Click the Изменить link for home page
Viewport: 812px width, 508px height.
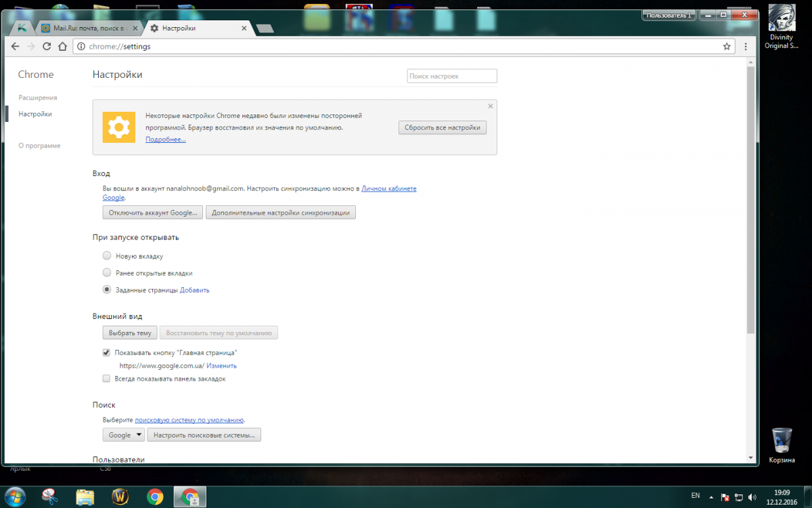222,366
